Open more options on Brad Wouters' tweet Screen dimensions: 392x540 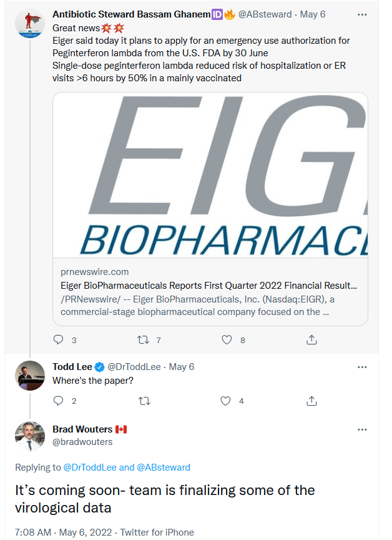pyautogui.click(x=362, y=430)
